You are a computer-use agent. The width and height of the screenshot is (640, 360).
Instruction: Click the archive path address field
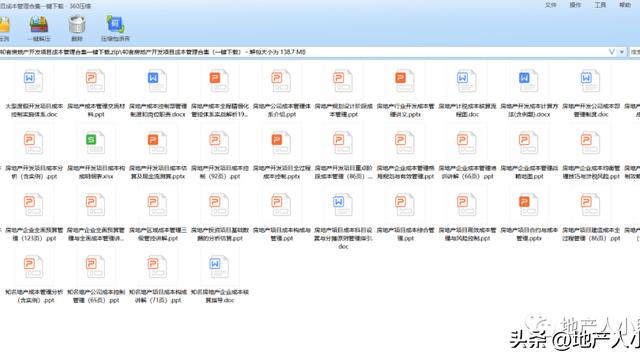point(303,52)
